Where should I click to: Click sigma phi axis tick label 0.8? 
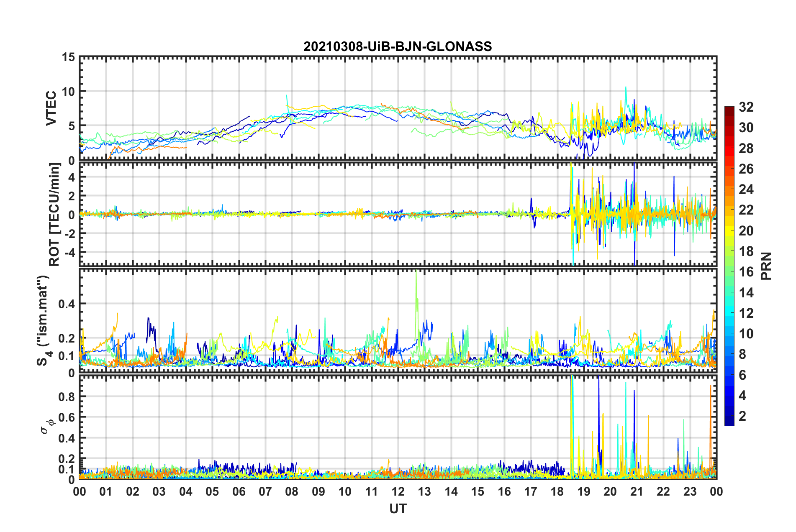pyautogui.click(x=67, y=396)
